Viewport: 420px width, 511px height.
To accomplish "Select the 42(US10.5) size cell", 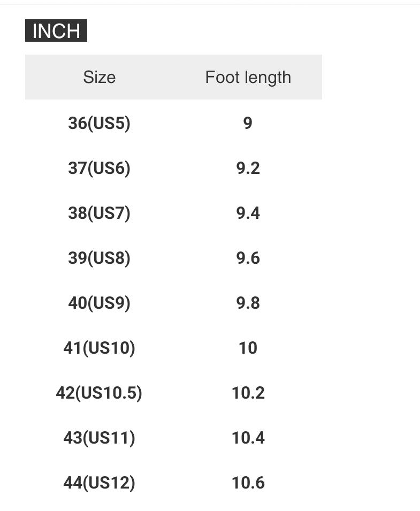I will tap(99, 393).
